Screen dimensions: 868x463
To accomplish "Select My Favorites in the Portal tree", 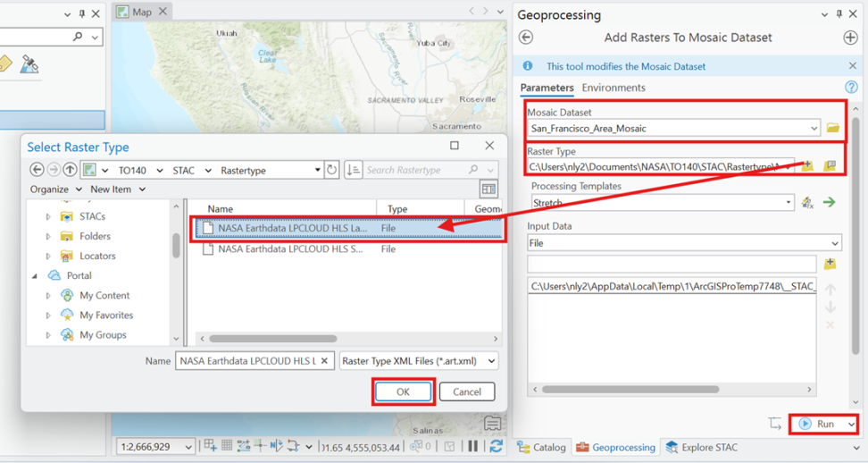I will [106, 316].
